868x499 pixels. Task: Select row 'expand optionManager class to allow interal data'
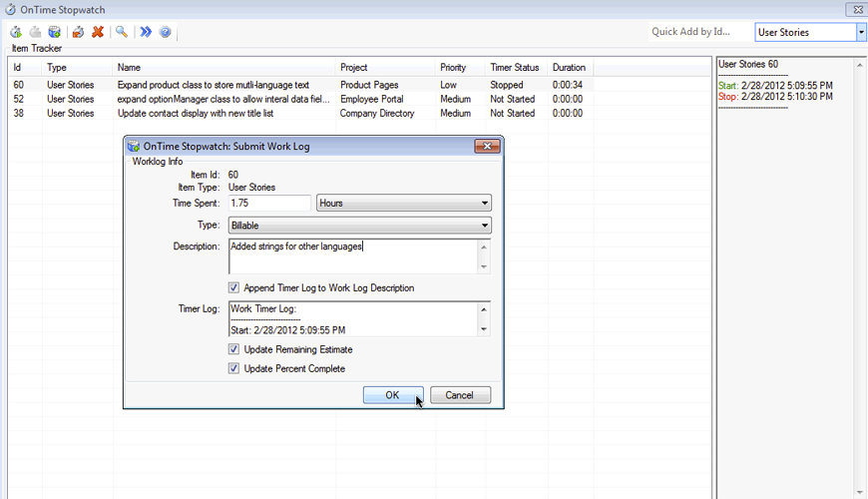coord(301,99)
